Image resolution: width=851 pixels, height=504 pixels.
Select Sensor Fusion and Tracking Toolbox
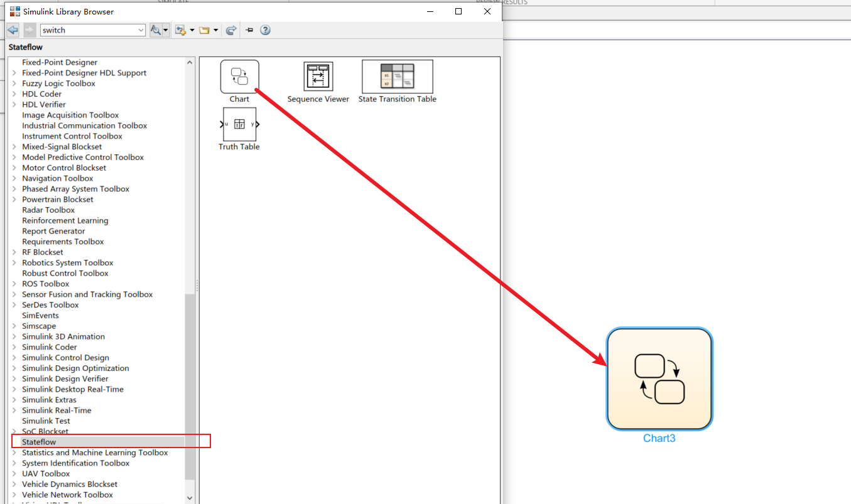[87, 294]
